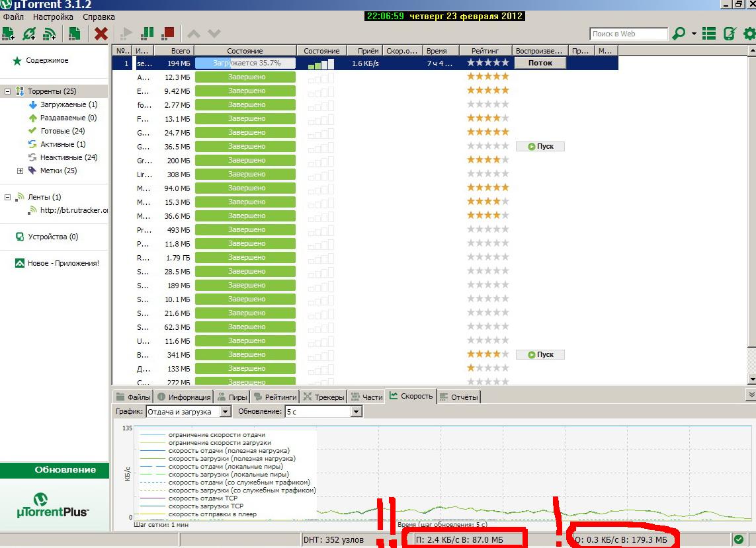Click the Start torrent play icon
The image size is (756, 548).
point(126,34)
